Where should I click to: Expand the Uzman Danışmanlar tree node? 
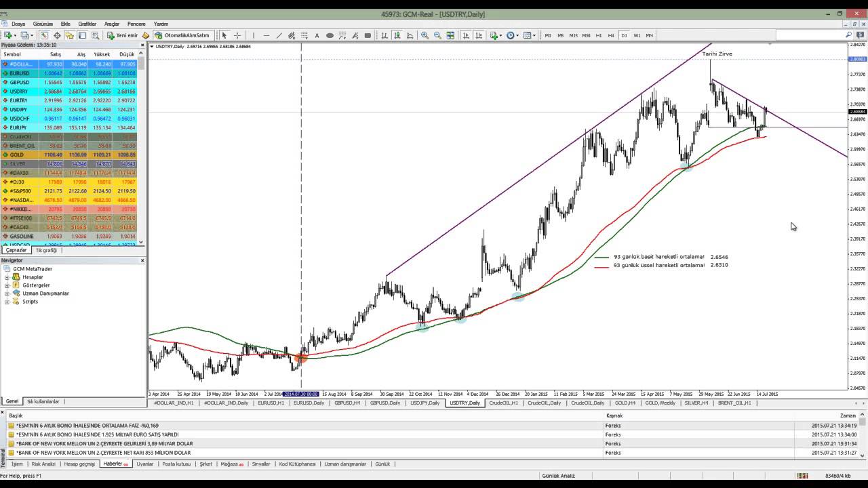[x=7, y=293]
